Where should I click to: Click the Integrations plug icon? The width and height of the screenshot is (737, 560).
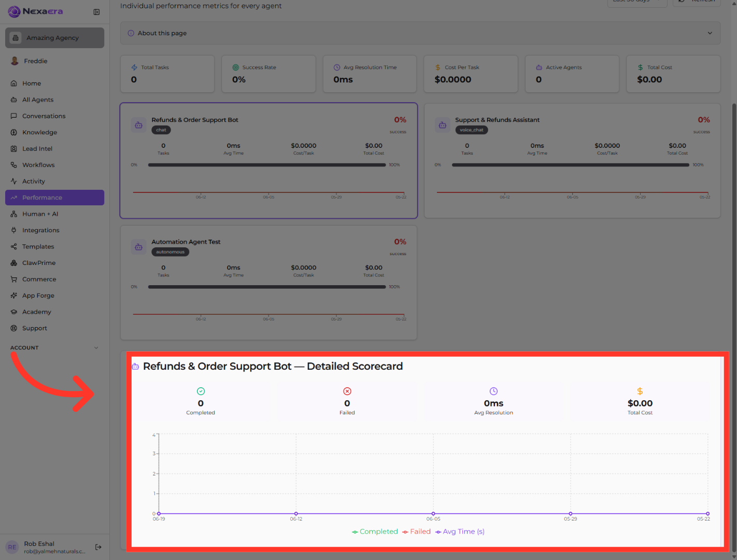tap(14, 230)
